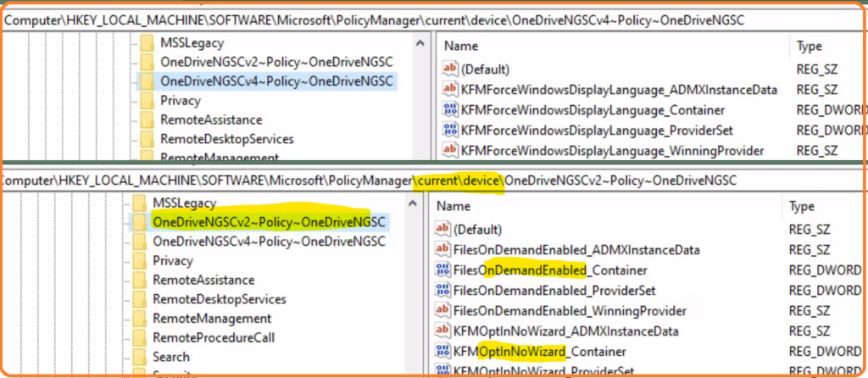Click KFMForceWindowsDisplayLanguage_ADMXInstanceData value icon
This screenshot has width=868, height=378.
(x=451, y=89)
